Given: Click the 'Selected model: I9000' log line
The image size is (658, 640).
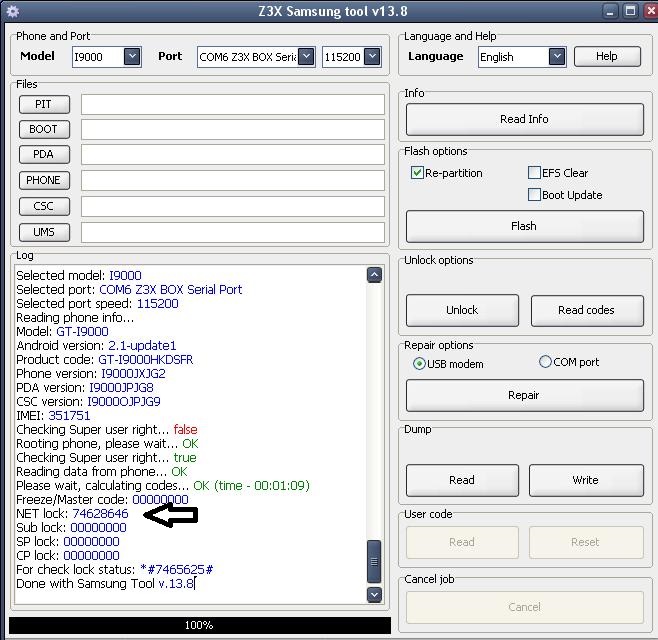Looking at the screenshot, I should tap(79, 275).
